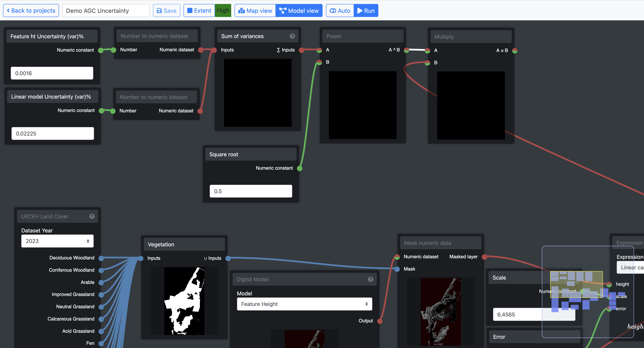Viewport: 644px width, 348px height.
Task: Open Dataset Year 2023 dropdown
Action: pyautogui.click(x=57, y=241)
